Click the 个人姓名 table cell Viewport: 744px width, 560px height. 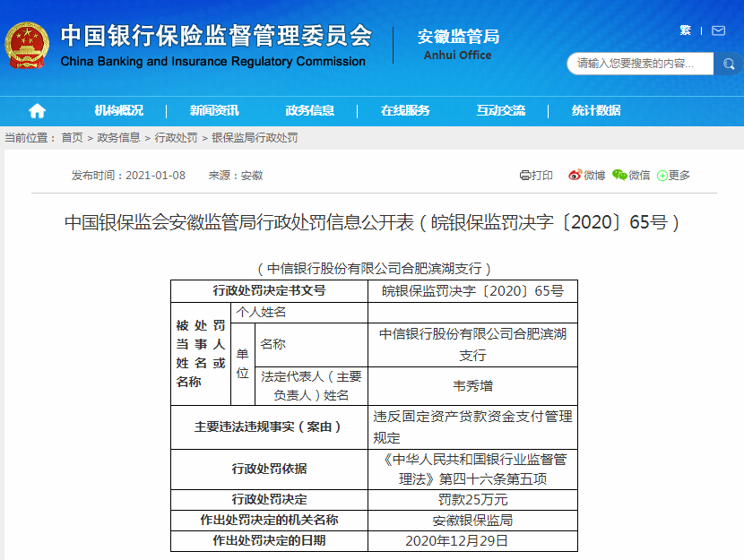tap(299, 313)
